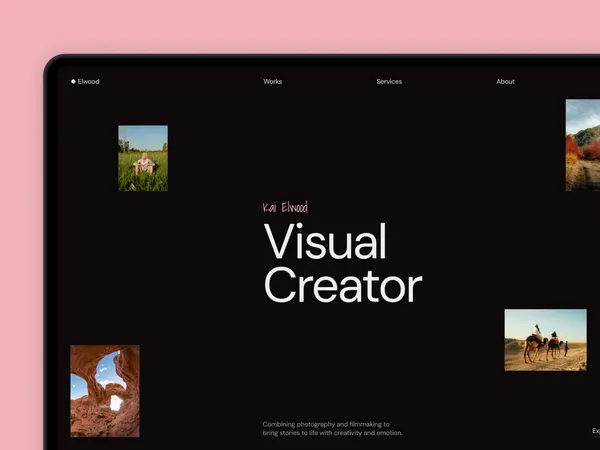Open the autumn mountain landscape photo
The height and width of the screenshot is (450, 600).
[x=583, y=145]
